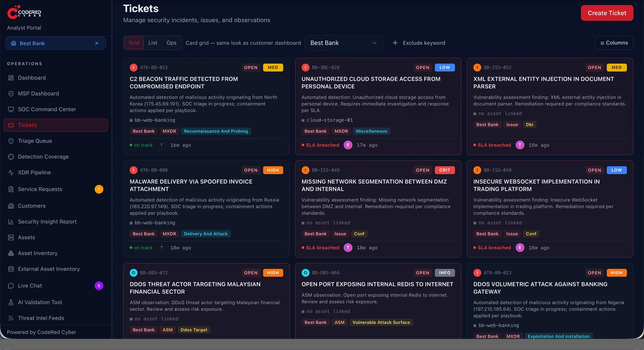Click the XDR Pipeline pulse icon
This screenshot has width=644, height=350.
coord(11,172)
